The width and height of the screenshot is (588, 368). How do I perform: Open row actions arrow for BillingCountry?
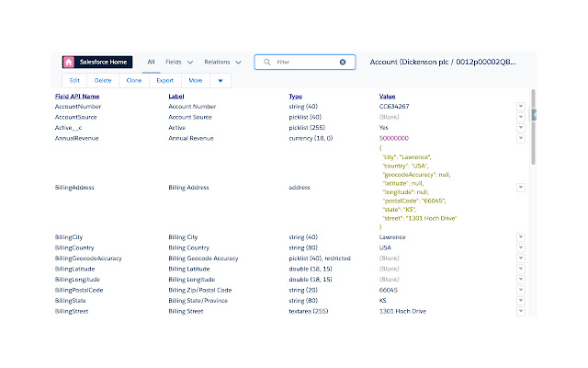(x=521, y=247)
